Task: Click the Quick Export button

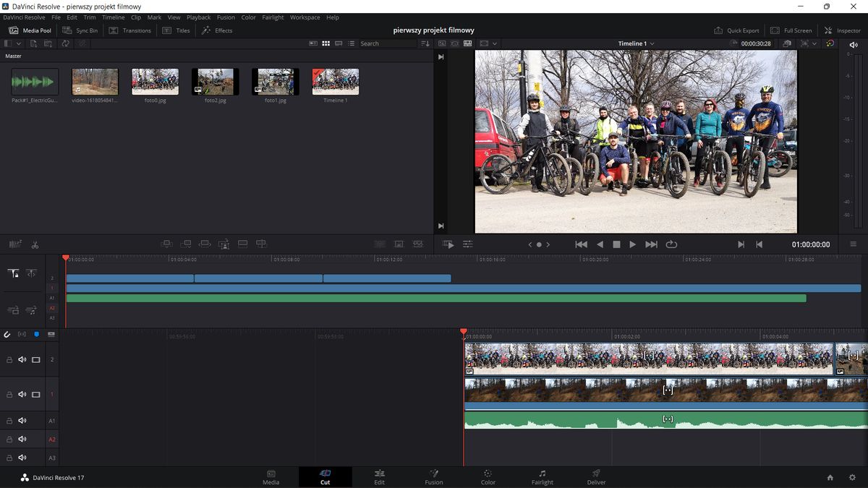Action: 736,30
